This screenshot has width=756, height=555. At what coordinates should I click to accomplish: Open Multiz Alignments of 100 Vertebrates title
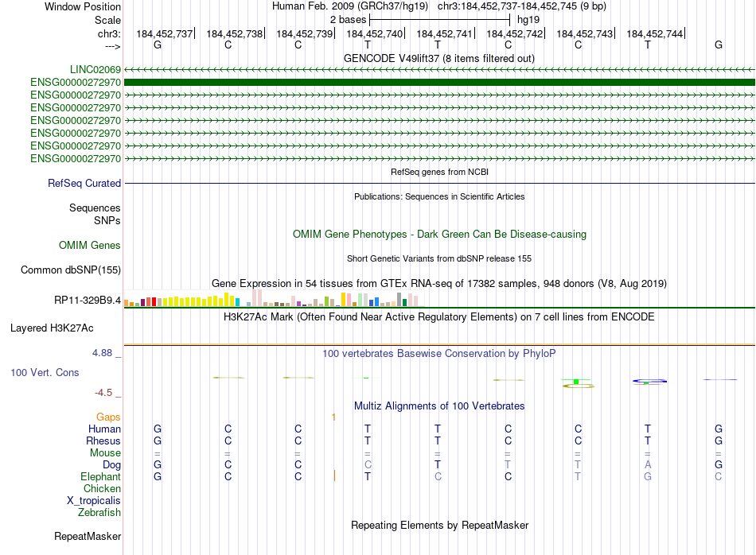click(x=439, y=406)
